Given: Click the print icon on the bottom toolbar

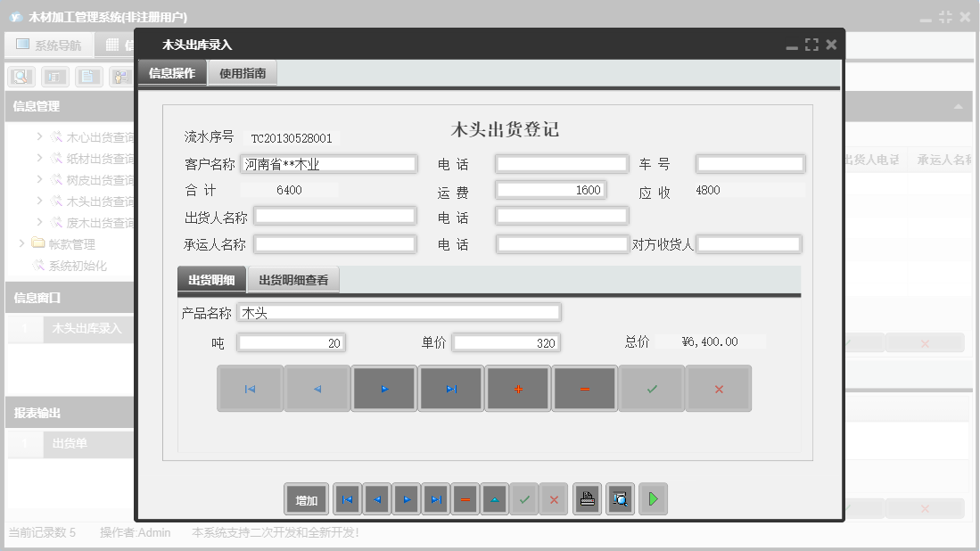Looking at the screenshot, I should (587, 499).
